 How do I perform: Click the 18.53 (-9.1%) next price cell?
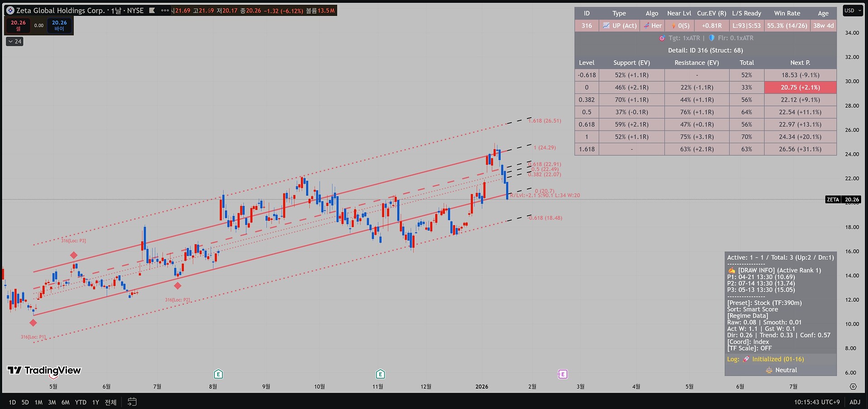pyautogui.click(x=800, y=75)
